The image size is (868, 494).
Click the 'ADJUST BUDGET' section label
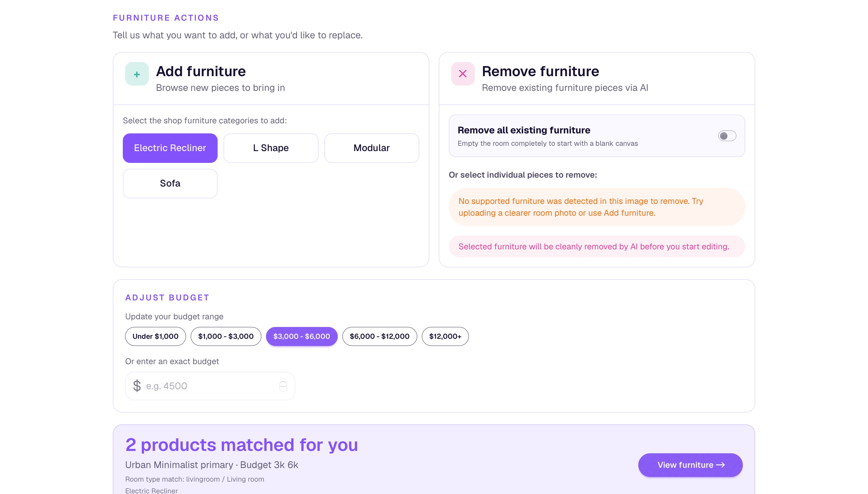point(167,297)
